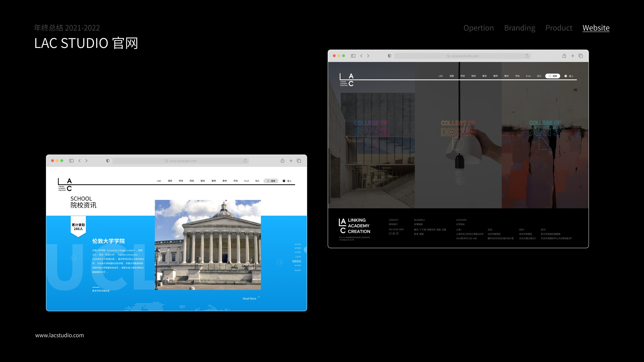Screen dimensions: 644x362
Task: Click previous slide arrow on blue banner
Action: tap(73, 258)
